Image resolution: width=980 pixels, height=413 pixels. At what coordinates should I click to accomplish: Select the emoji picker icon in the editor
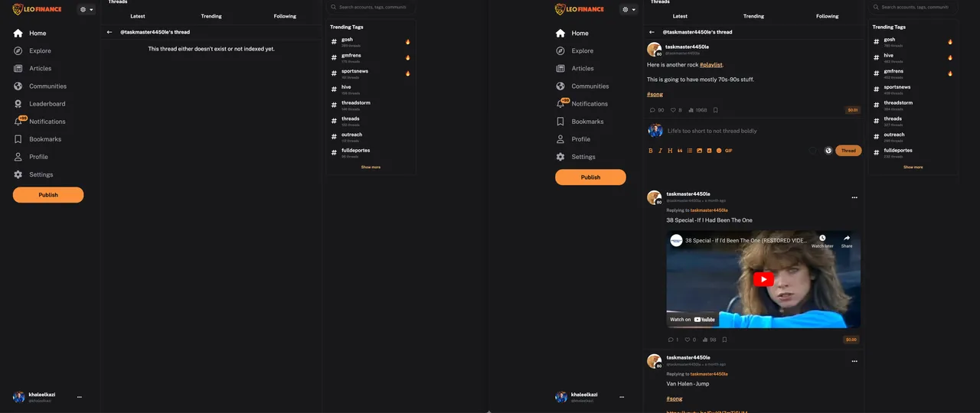719,151
